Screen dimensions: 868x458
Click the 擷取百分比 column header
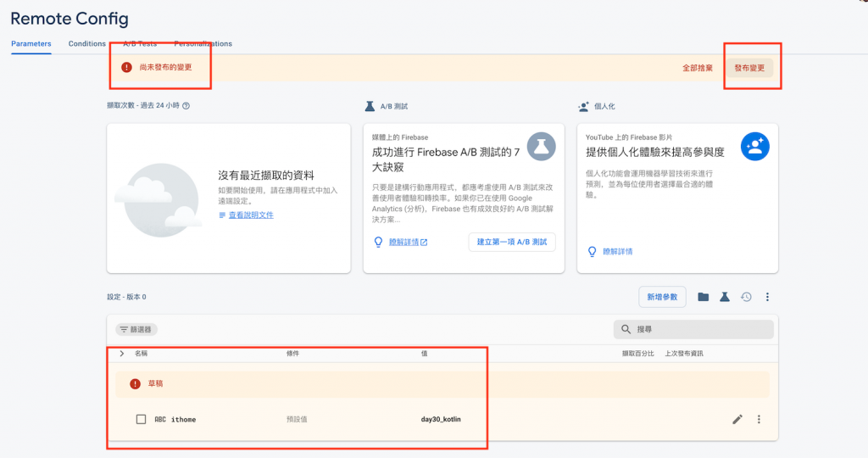637,354
